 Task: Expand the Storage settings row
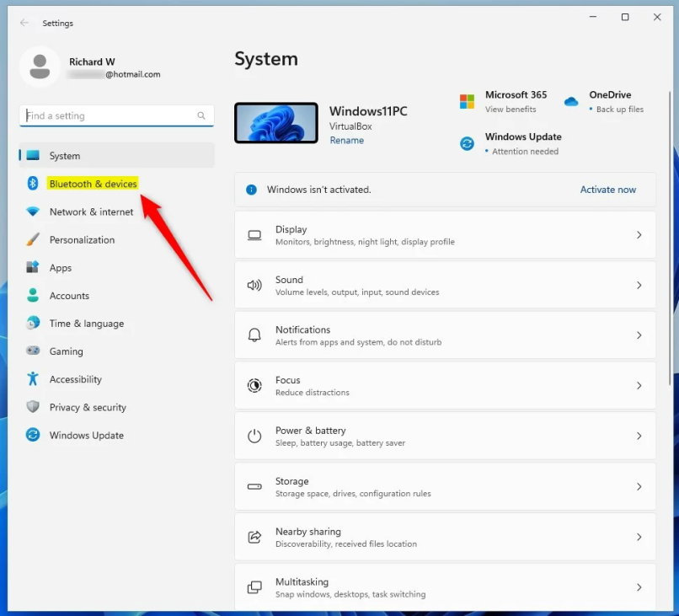pos(445,486)
